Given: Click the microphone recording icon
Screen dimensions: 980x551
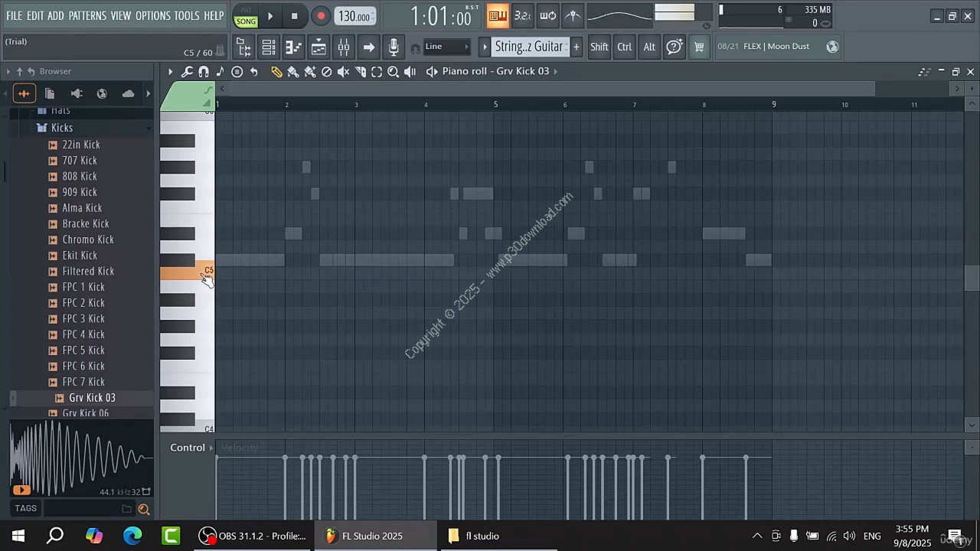Looking at the screenshot, I should pyautogui.click(x=394, y=47).
